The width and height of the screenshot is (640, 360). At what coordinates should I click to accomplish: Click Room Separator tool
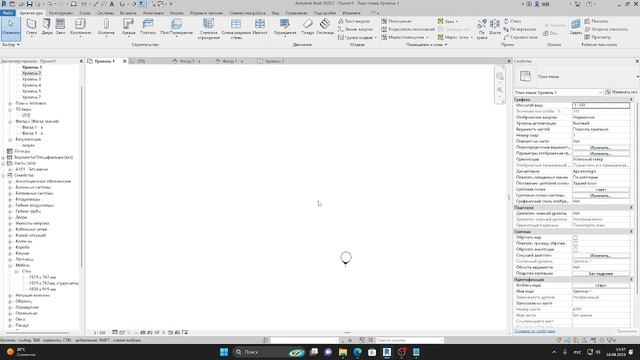tap(408, 29)
